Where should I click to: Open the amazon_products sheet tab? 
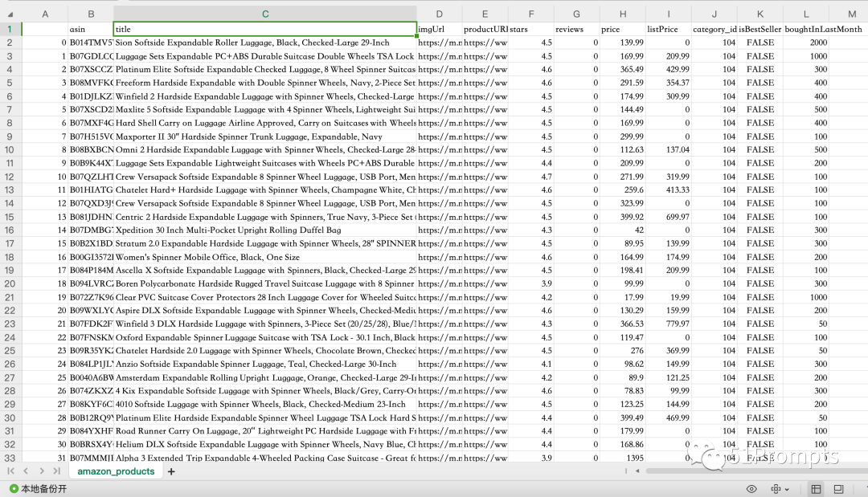[x=116, y=471]
